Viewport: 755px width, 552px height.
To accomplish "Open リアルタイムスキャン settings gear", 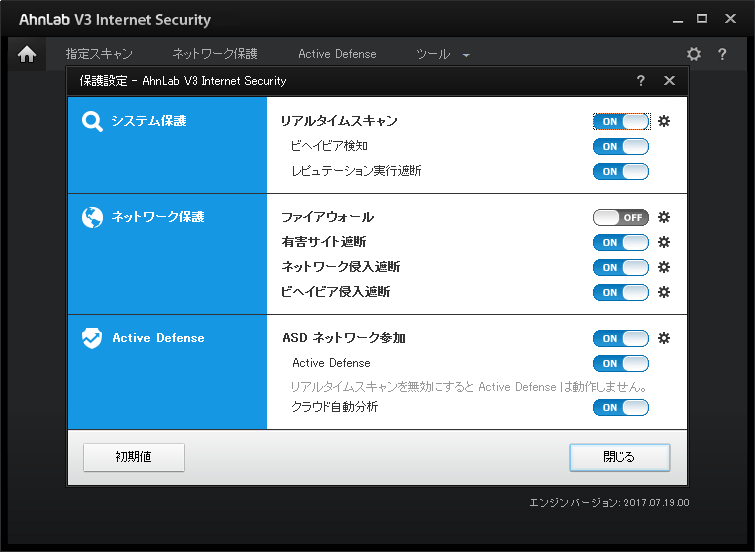I will (664, 121).
